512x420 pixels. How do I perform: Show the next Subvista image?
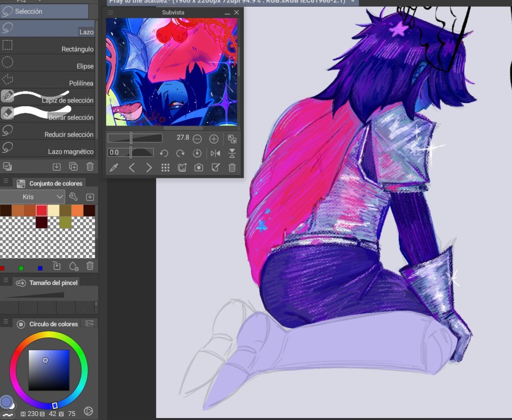pos(148,168)
